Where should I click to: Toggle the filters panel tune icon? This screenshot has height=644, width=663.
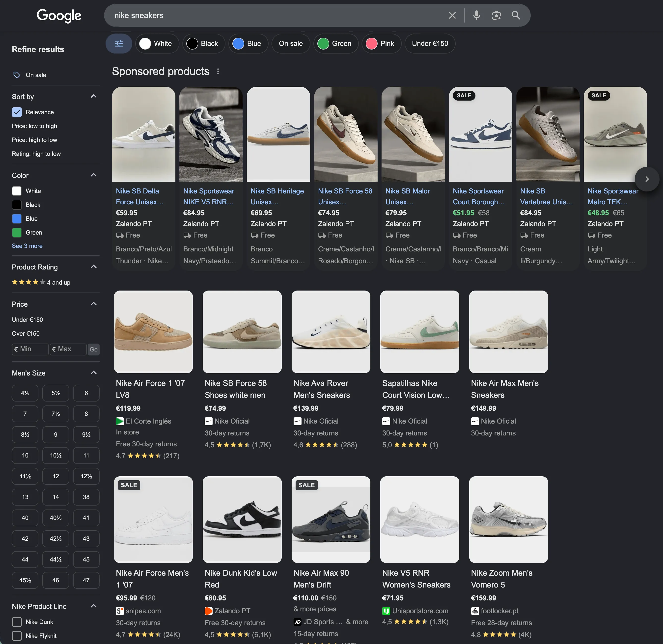(x=119, y=44)
